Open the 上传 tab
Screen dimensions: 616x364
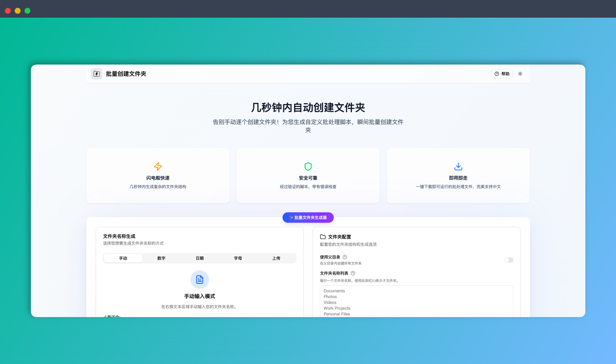(276, 258)
